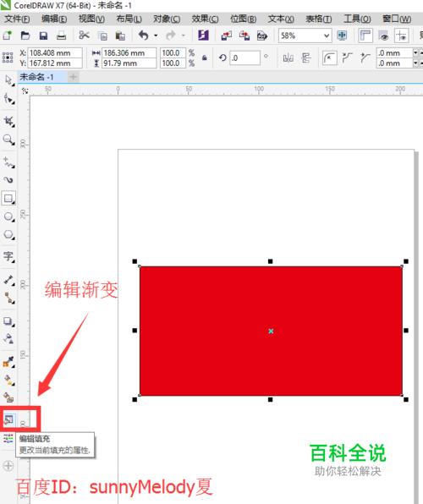The height and width of the screenshot is (504, 423).
Task: Cut selection with the scissors icon
Action: tap(85, 35)
